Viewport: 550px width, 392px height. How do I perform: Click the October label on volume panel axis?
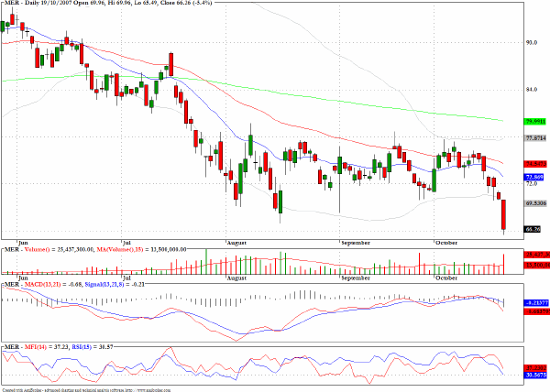coord(446,278)
